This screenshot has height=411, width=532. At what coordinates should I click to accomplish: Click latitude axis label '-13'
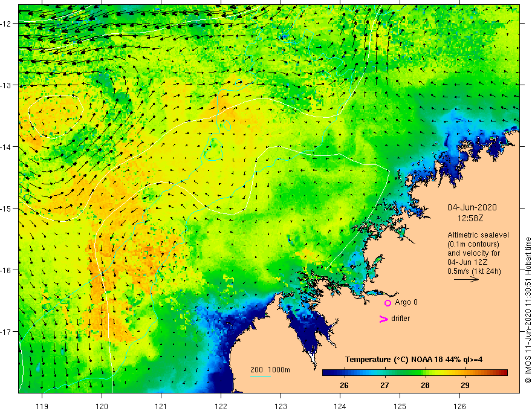point(6,85)
